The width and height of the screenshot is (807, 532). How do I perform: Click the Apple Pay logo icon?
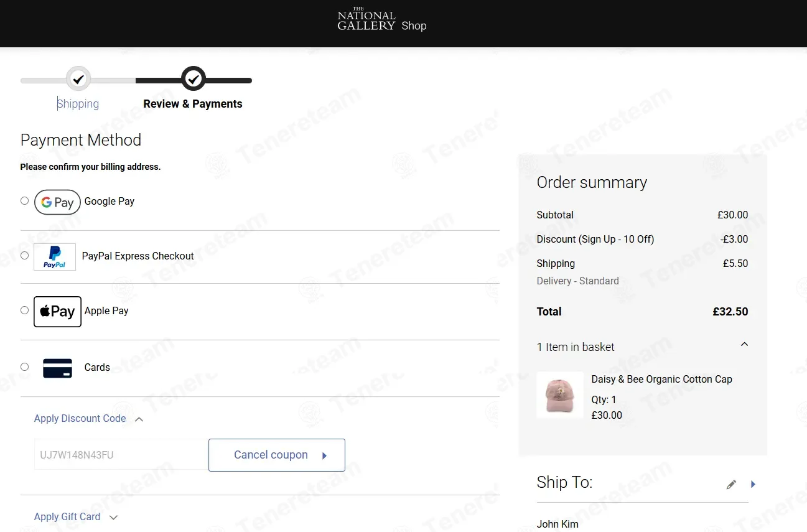[x=57, y=311]
